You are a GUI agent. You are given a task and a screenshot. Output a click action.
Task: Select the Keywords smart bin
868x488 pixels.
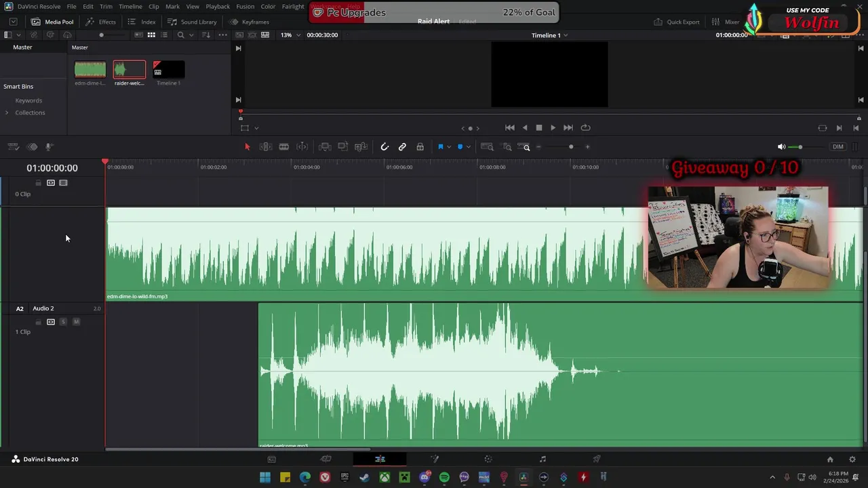pyautogui.click(x=28, y=100)
